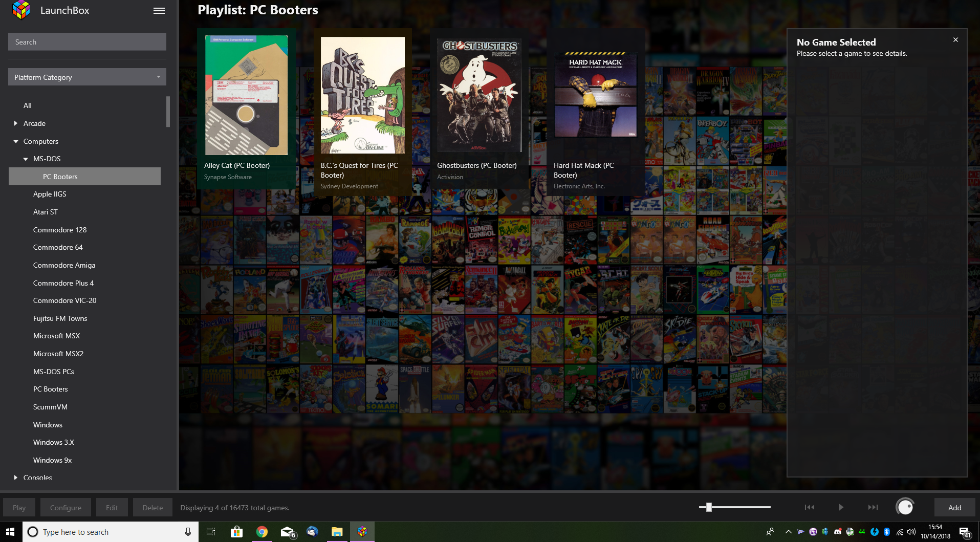Select Arcade category label
This screenshot has width=980, height=542.
(34, 123)
